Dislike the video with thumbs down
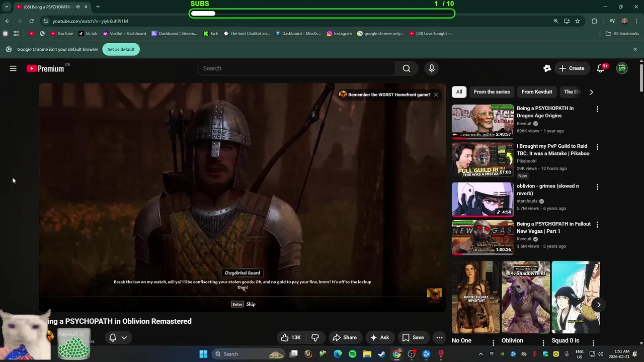 pos(315,337)
